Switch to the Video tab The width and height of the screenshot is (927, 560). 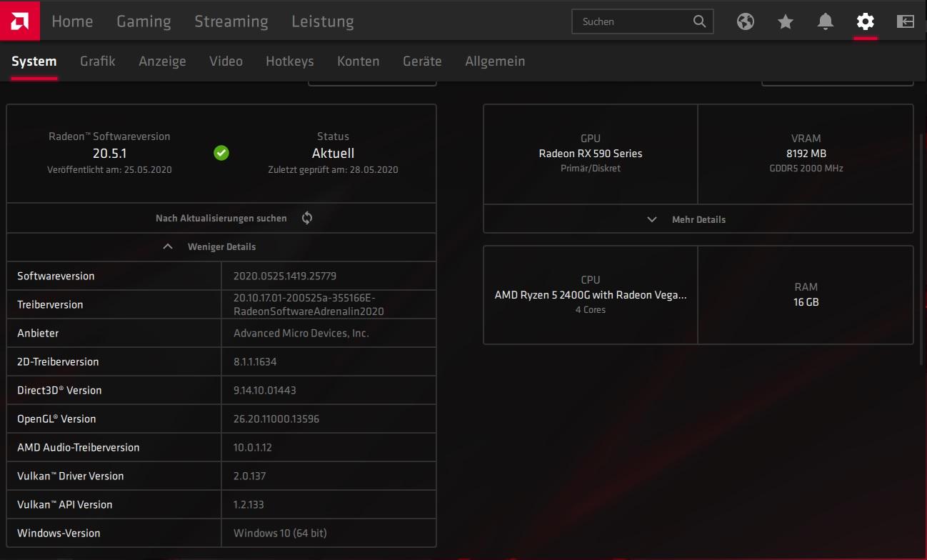pyautogui.click(x=226, y=61)
